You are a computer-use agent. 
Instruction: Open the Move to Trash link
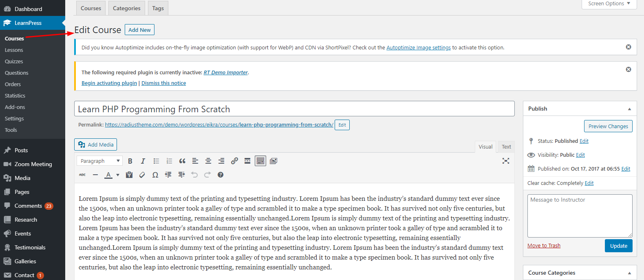coord(544,245)
